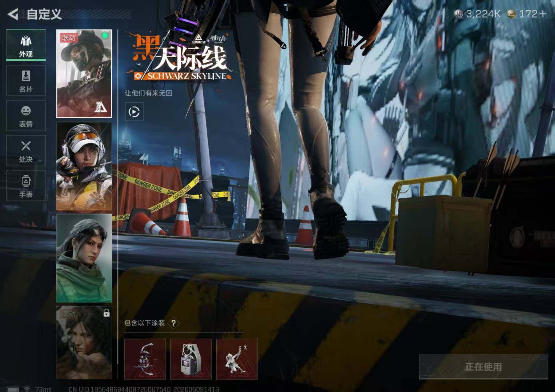The height and width of the screenshot is (392, 555).
Task: Go back using the arrow beside 自定义
Action: point(12,14)
